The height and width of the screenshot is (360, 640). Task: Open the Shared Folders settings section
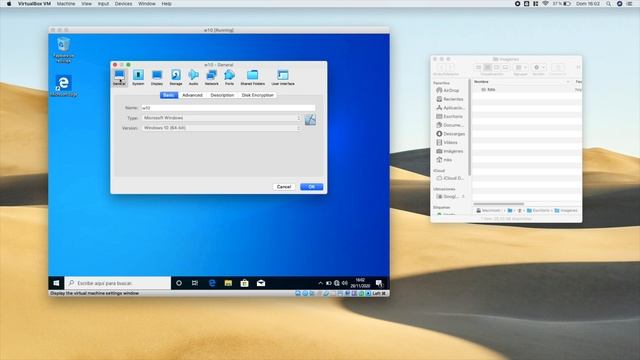(253, 77)
